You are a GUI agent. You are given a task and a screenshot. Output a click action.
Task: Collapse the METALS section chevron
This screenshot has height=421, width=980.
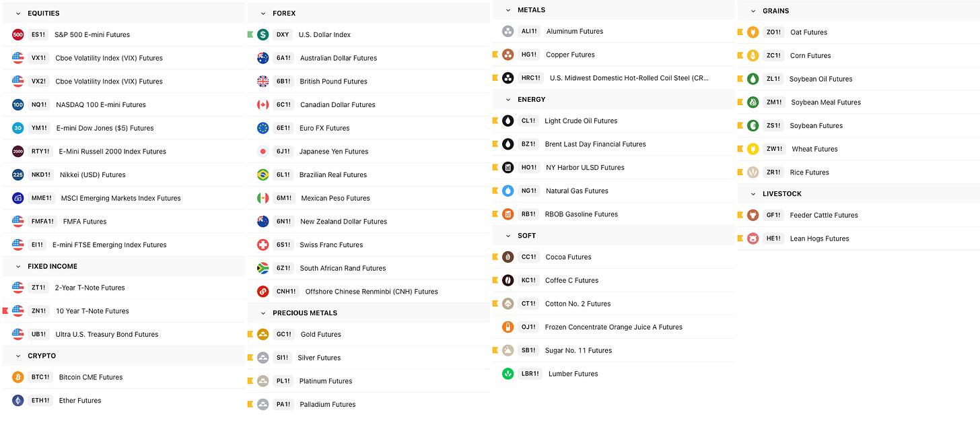[x=508, y=10]
